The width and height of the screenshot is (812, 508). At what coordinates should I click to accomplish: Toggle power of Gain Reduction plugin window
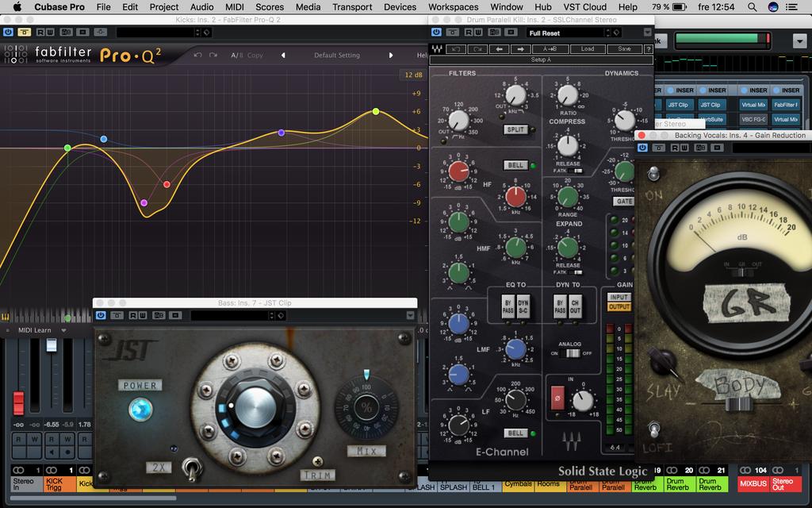point(642,148)
